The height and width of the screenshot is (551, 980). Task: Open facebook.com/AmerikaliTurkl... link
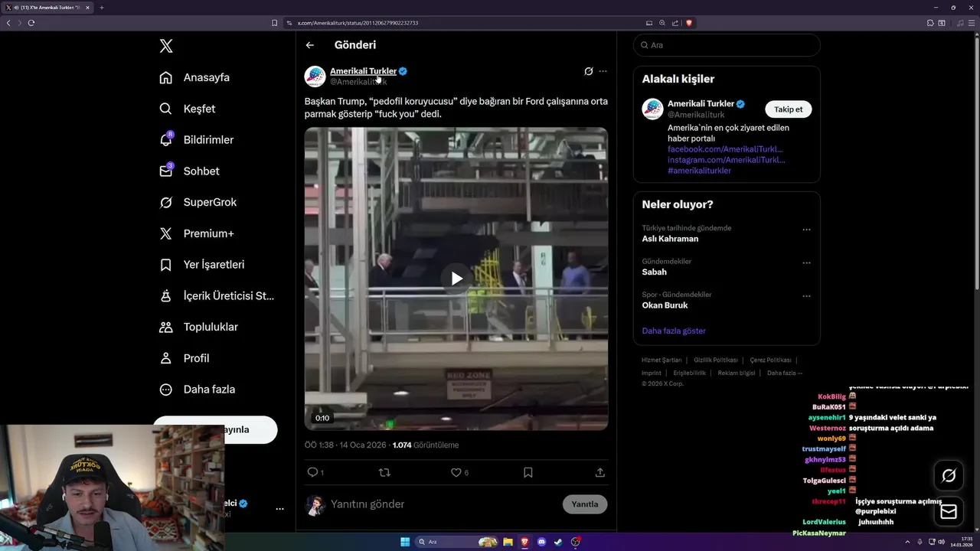pos(725,149)
